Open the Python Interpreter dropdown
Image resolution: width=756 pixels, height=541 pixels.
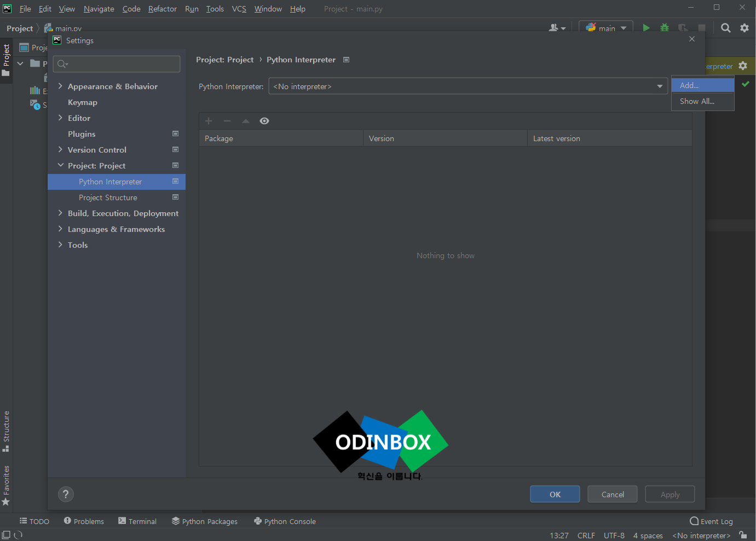coord(468,86)
